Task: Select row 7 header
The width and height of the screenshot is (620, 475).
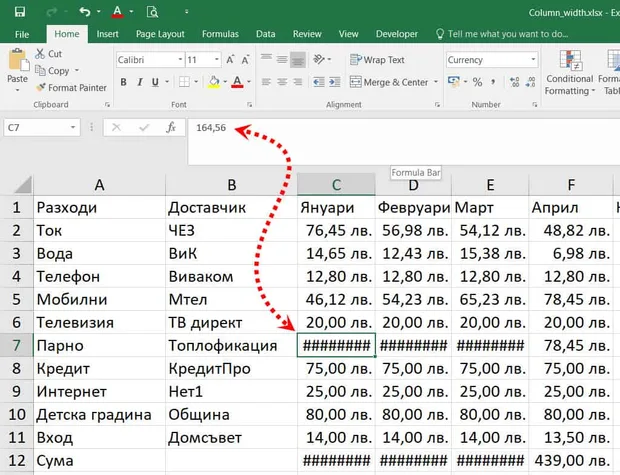Action: coord(16,345)
